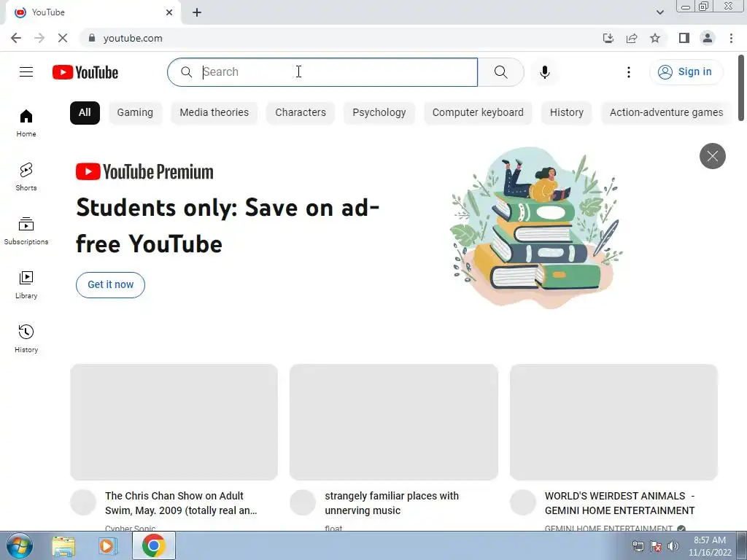Click the Get it now button
The height and width of the screenshot is (560, 747).
coord(111,285)
